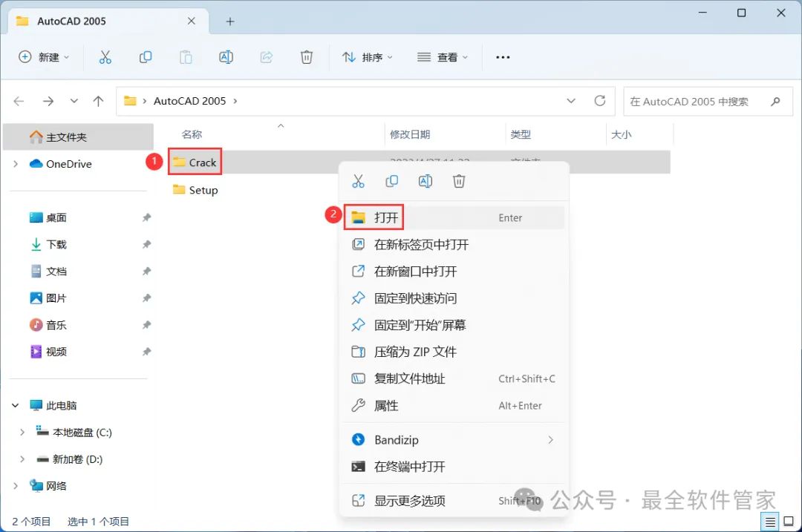Open the three-dot See more menu

[x=503, y=57]
